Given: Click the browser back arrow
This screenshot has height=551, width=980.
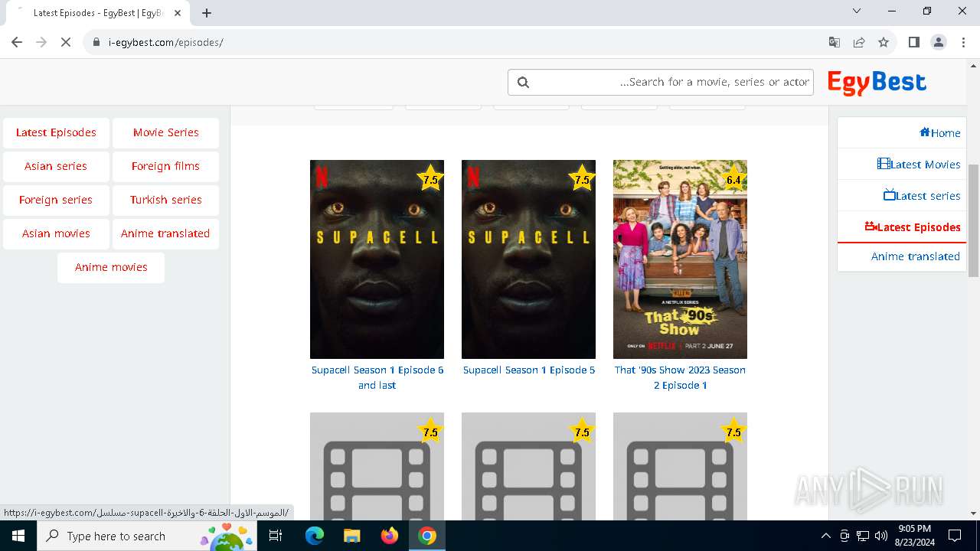Looking at the screenshot, I should [17, 42].
